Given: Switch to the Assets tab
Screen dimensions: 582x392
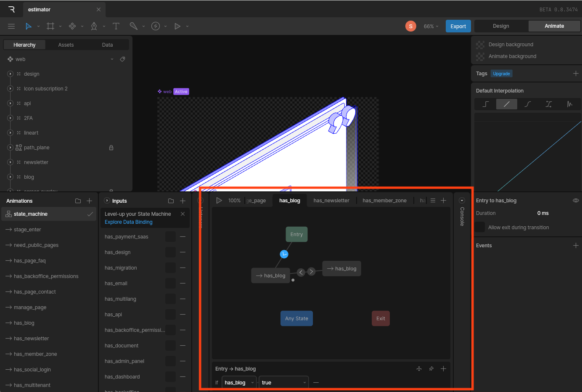Looking at the screenshot, I should pos(66,45).
